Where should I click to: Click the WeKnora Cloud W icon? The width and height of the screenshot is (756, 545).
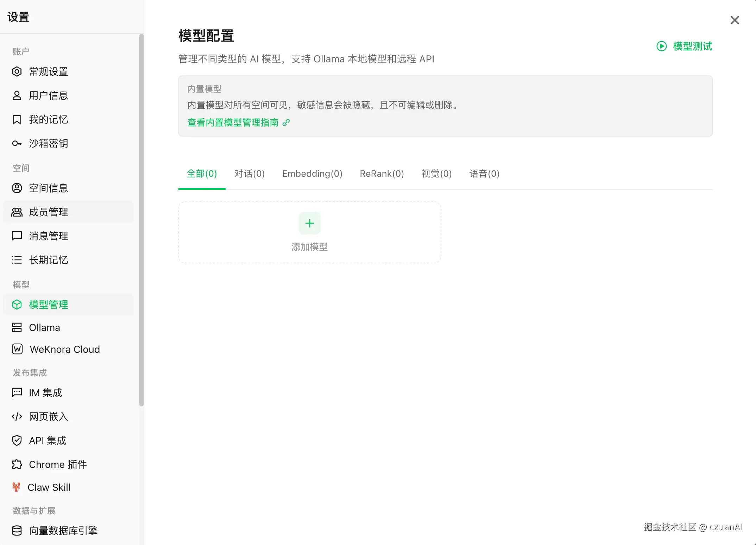(17, 349)
